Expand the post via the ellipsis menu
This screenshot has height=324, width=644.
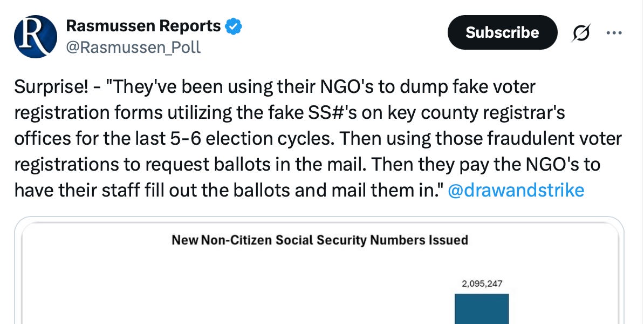[x=614, y=32]
